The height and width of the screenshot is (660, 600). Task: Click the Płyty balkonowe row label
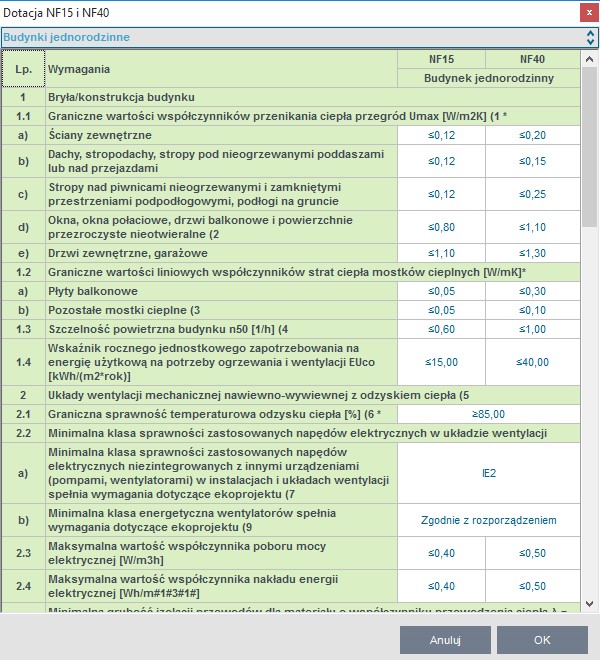tap(221, 291)
